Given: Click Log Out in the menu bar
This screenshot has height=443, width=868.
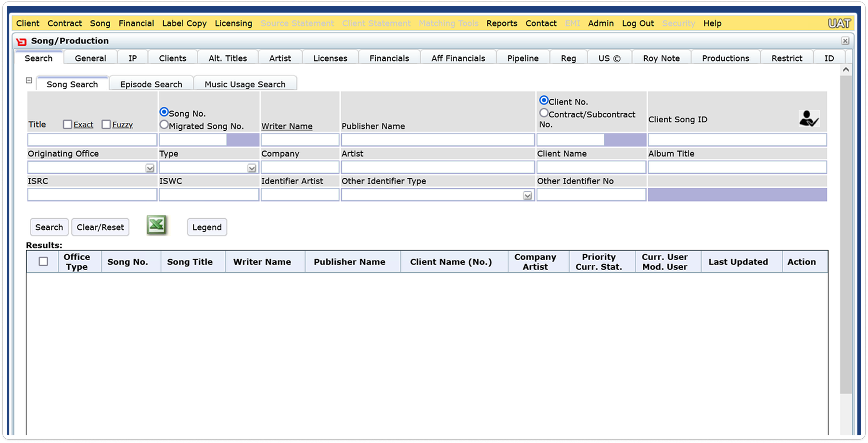Looking at the screenshot, I should [638, 23].
